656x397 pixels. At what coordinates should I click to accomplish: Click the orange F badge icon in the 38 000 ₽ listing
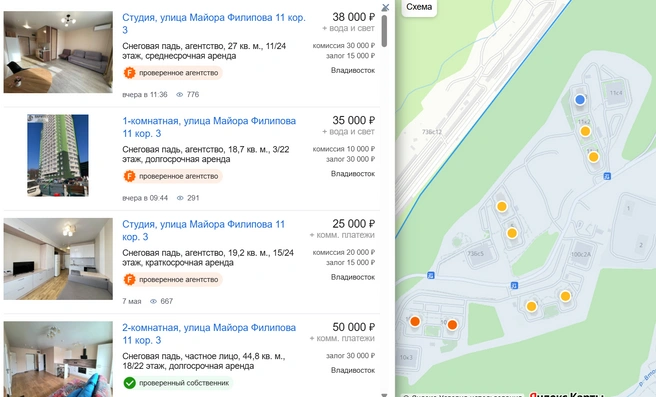pos(130,73)
